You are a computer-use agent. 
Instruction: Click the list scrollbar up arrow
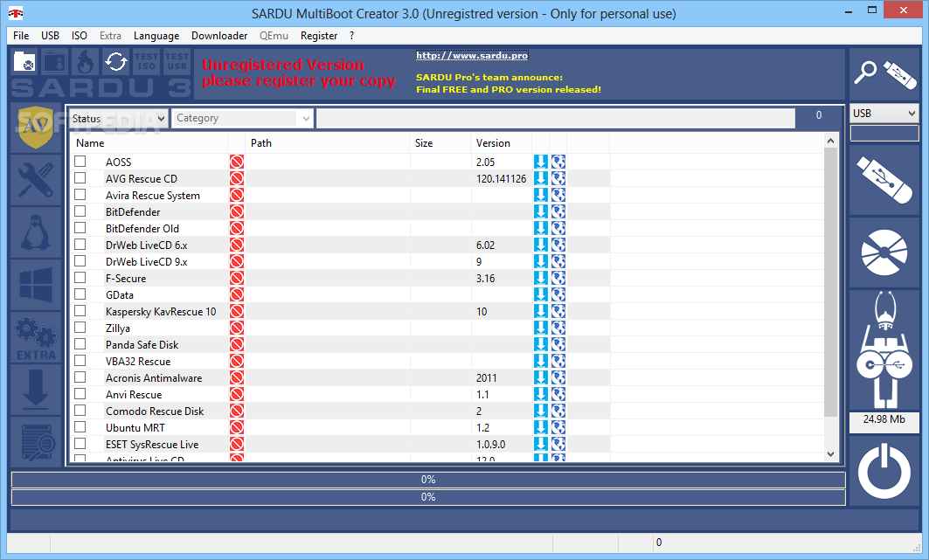[x=830, y=141]
